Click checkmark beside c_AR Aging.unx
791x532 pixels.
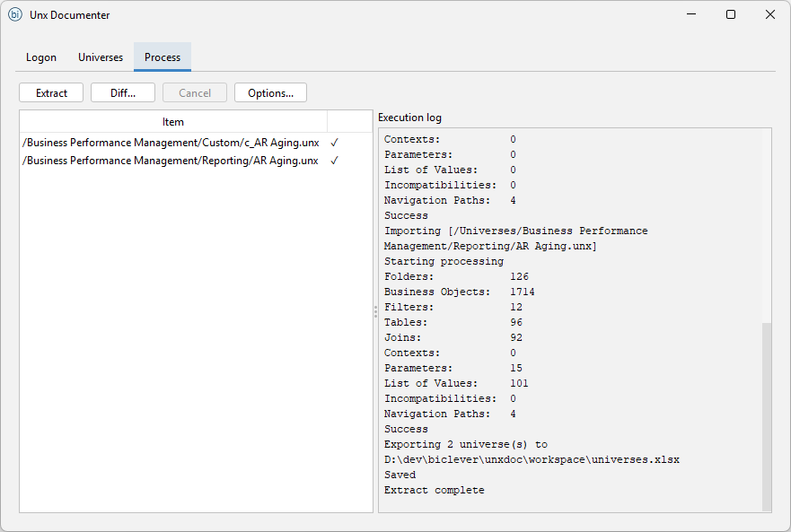coord(334,143)
